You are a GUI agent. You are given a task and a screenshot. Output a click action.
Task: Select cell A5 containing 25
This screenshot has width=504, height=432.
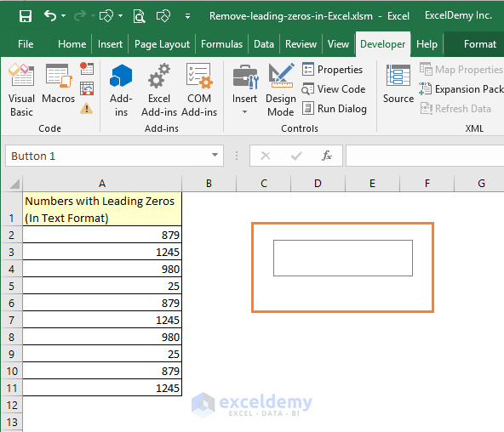pos(102,286)
